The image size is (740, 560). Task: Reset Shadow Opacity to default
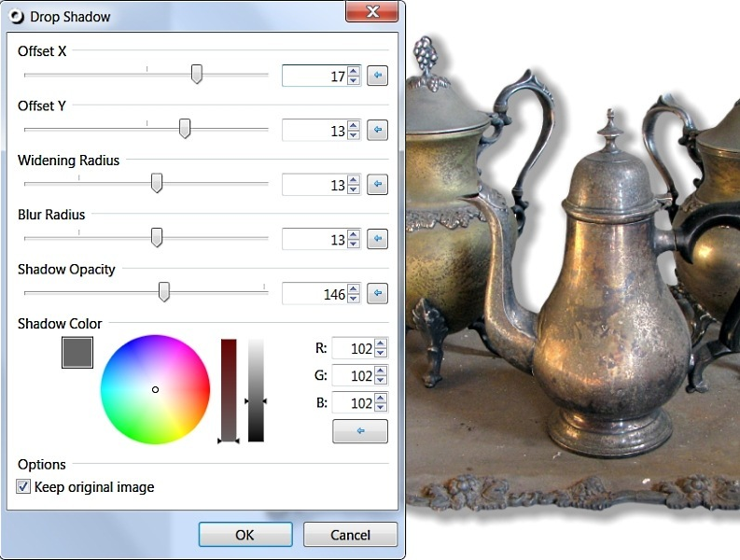click(x=378, y=293)
